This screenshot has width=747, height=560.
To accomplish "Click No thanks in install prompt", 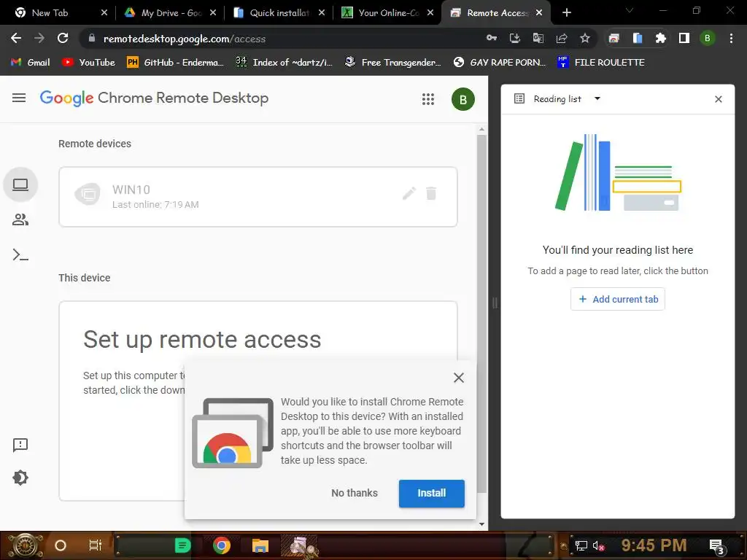I will tap(355, 494).
